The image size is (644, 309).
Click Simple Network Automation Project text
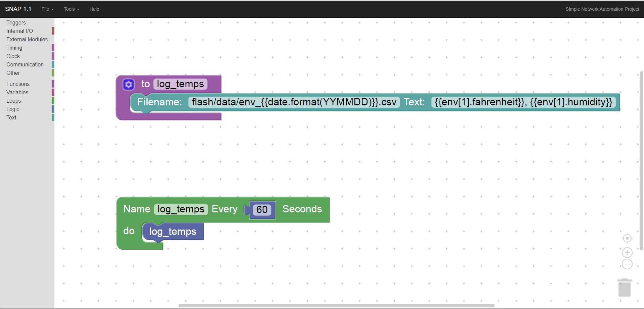click(x=602, y=9)
